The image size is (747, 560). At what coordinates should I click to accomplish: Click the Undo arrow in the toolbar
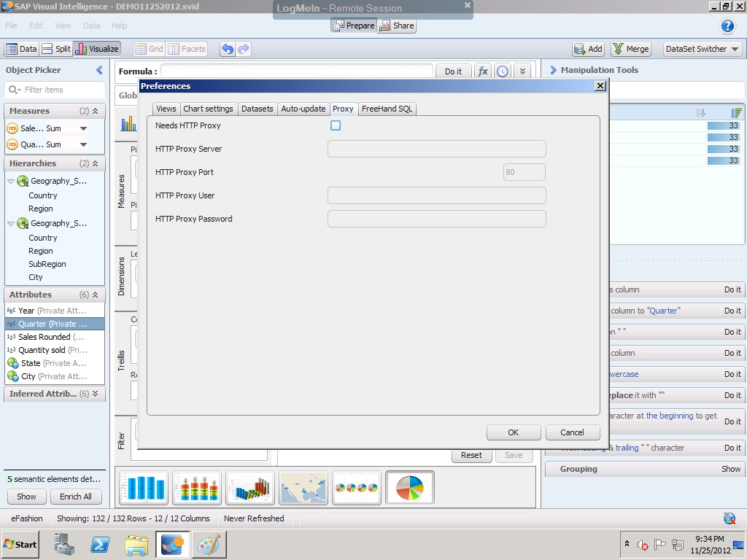click(x=228, y=49)
